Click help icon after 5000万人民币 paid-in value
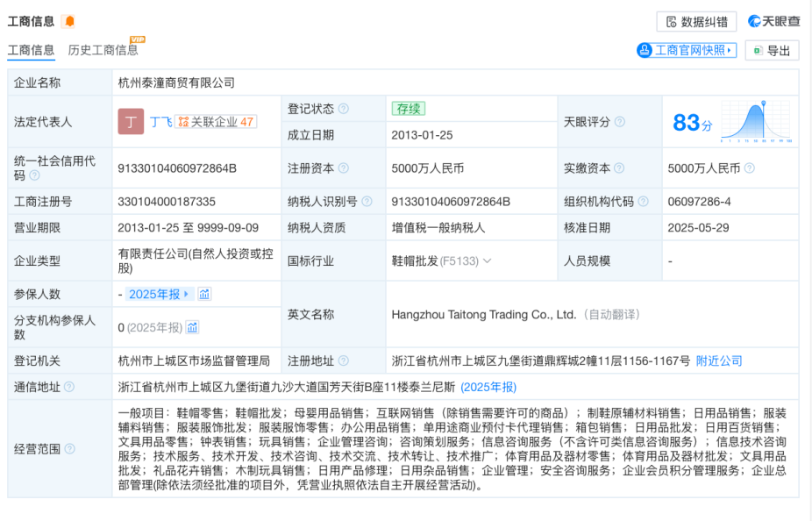This screenshot has width=812, height=521. point(750,168)
